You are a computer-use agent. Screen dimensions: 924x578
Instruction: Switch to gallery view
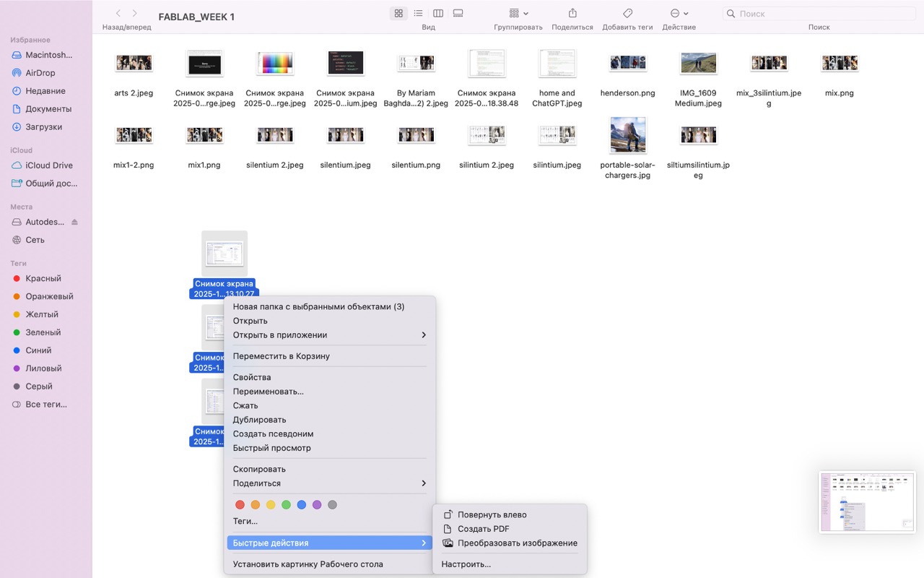(458, 14)
